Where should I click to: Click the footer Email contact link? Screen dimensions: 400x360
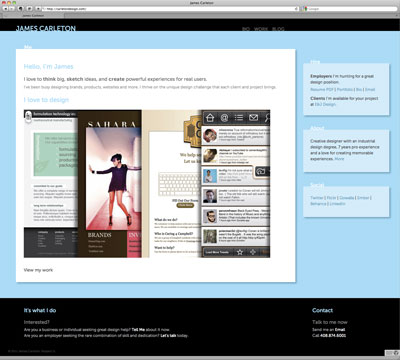tap(340, 330)
